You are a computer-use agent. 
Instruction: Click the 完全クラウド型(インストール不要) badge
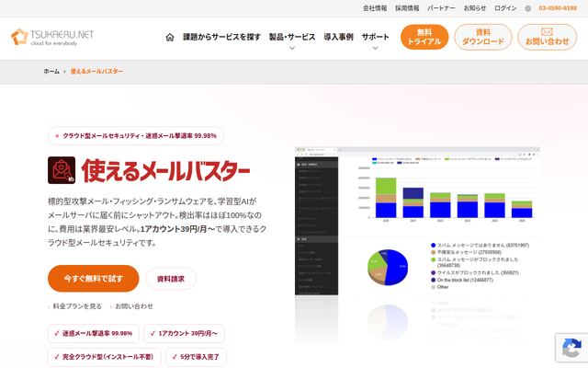tap(104, 357)
